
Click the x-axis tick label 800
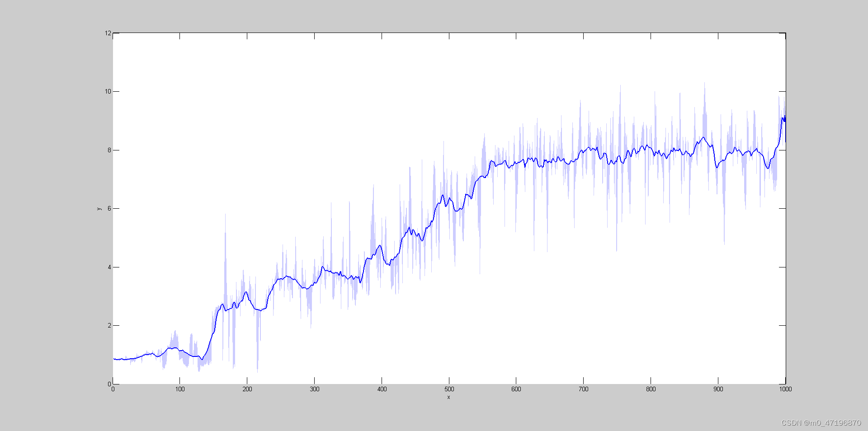click(651, 389)
